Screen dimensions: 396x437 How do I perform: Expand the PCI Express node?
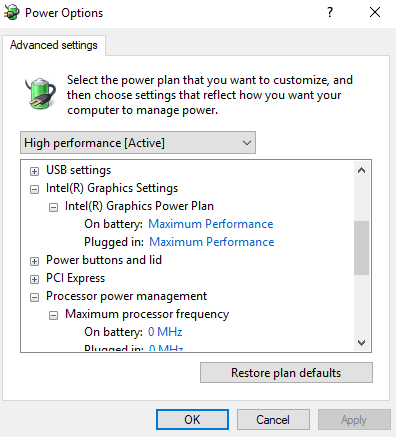(34, 279)
